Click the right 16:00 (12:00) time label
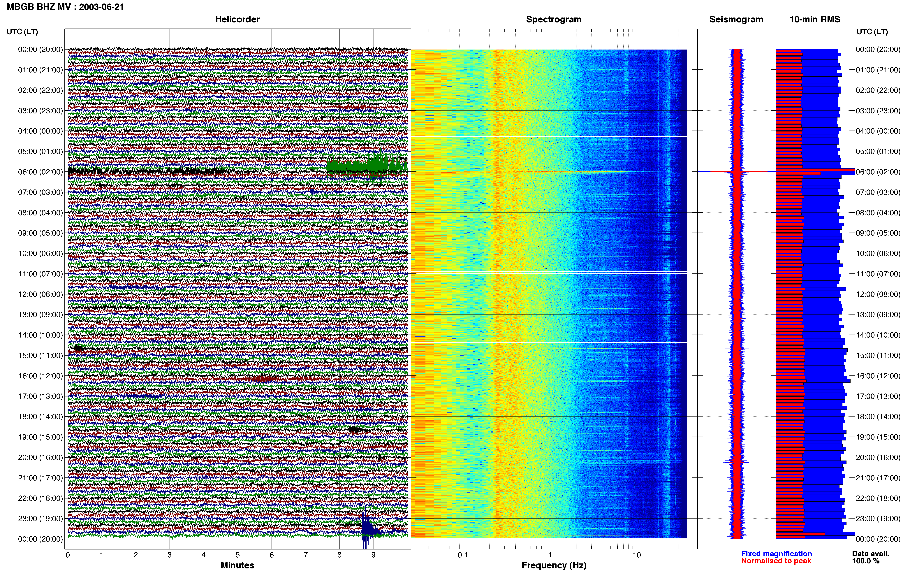The height and width of the screenshot is (578, 924). click(878, 376)
